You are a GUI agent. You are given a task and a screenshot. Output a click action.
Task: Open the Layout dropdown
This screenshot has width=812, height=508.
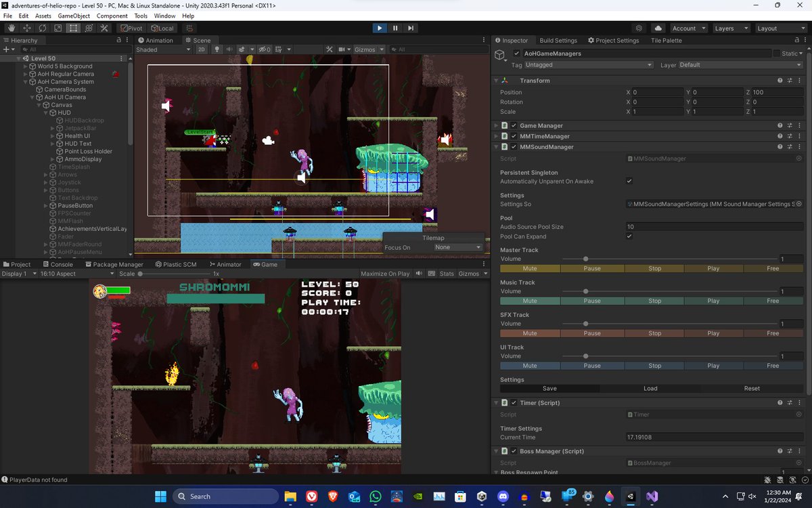pos(780,28)
